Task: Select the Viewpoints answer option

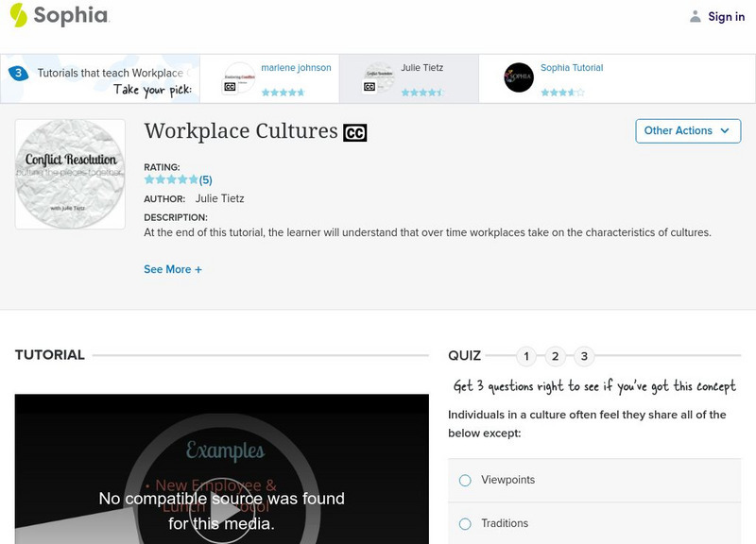Action: pyautogui.click(x=464, y=480)
